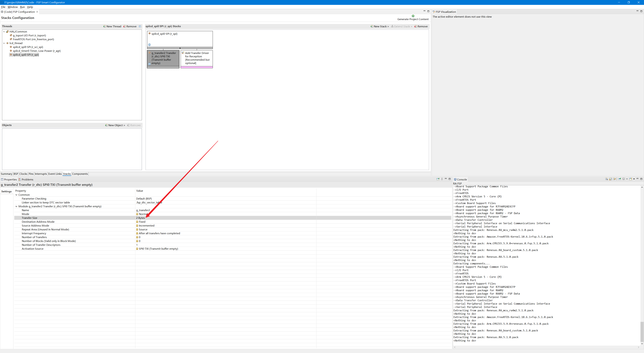
Task: Minimize the FSP Visualization panel
Action: (637, 11)
